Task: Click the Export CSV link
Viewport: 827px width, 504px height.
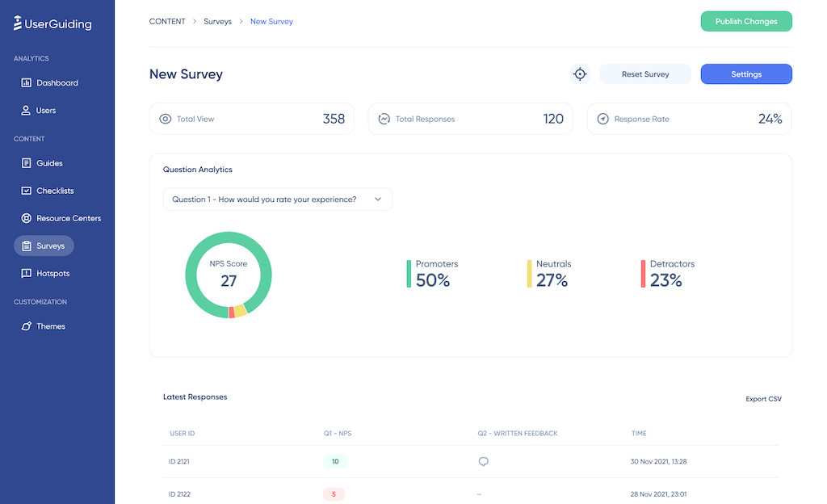Action: click(763, 398)
